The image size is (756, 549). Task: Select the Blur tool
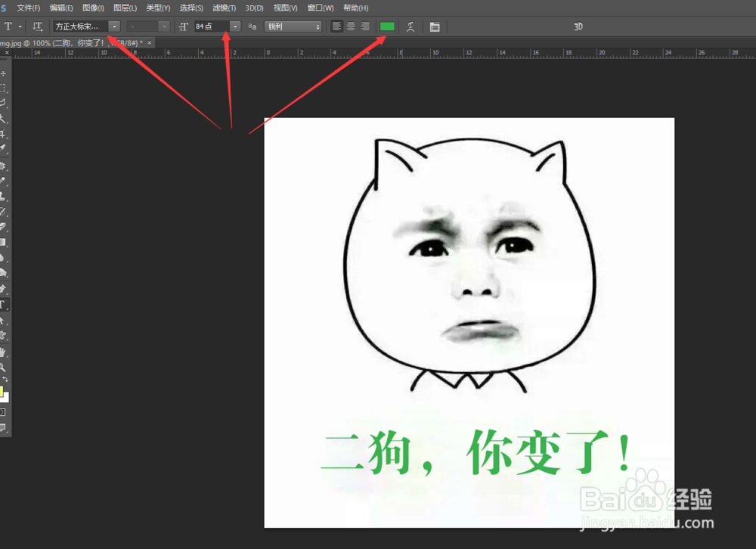[x=3, y=257]
